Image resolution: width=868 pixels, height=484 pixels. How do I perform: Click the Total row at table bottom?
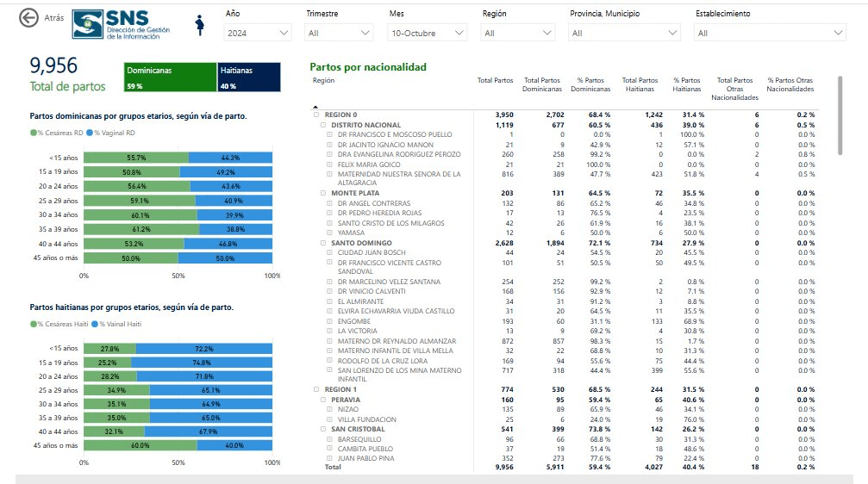(565, 468)
